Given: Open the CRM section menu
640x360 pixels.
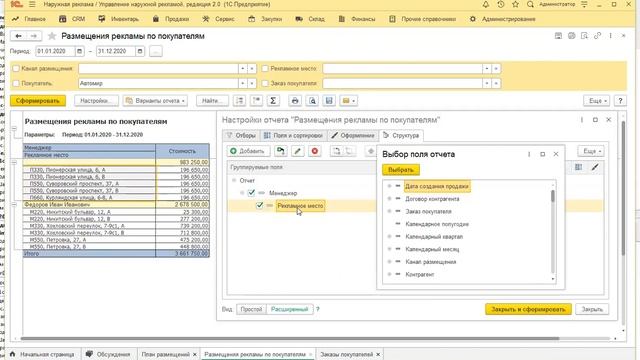Looking at the screenshot, I should (x=72, y=19).
